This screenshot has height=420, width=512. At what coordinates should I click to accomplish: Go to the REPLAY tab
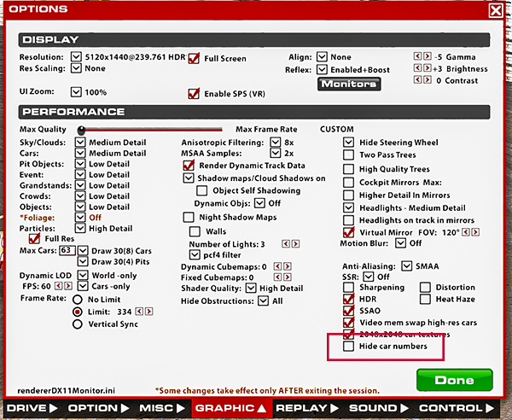[305, 409]
